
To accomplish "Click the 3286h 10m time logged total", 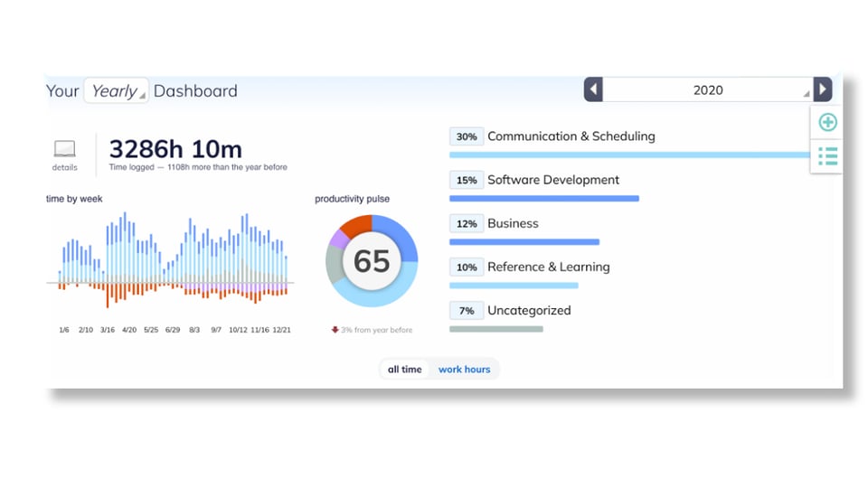I will pyautogui.click(x=175, y=148).
